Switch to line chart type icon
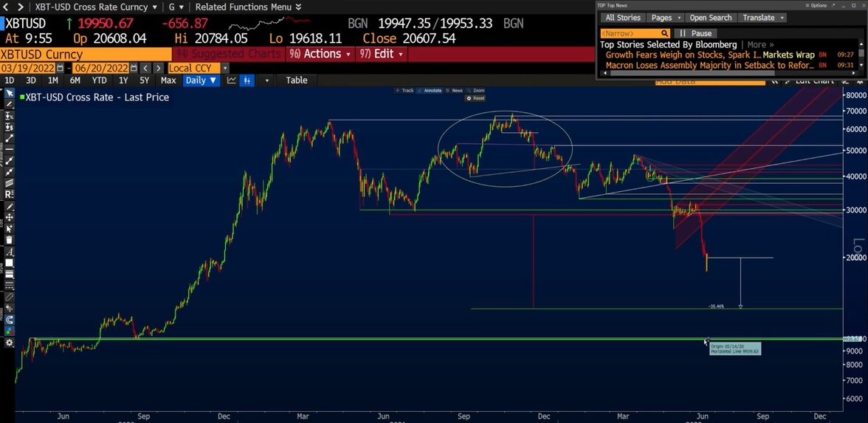 click(232, 80)
